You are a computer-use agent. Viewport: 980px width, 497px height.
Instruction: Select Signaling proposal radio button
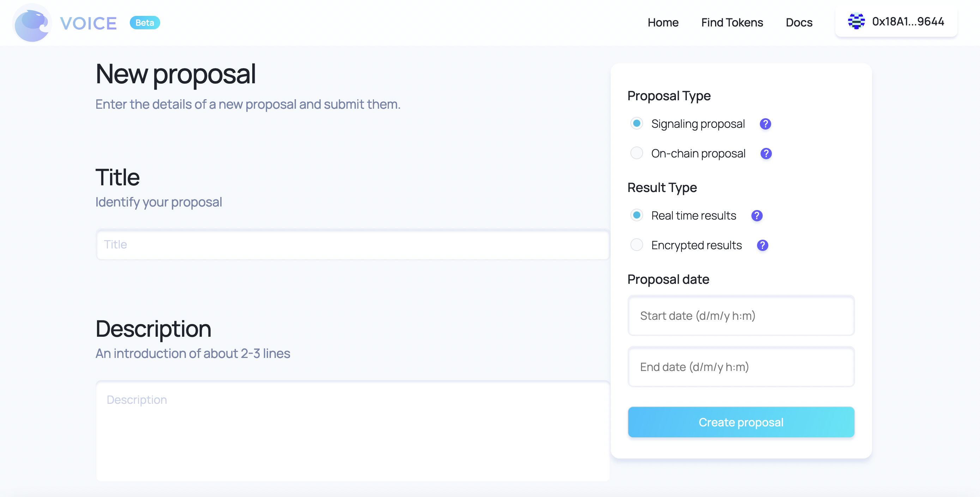(636, 124)
